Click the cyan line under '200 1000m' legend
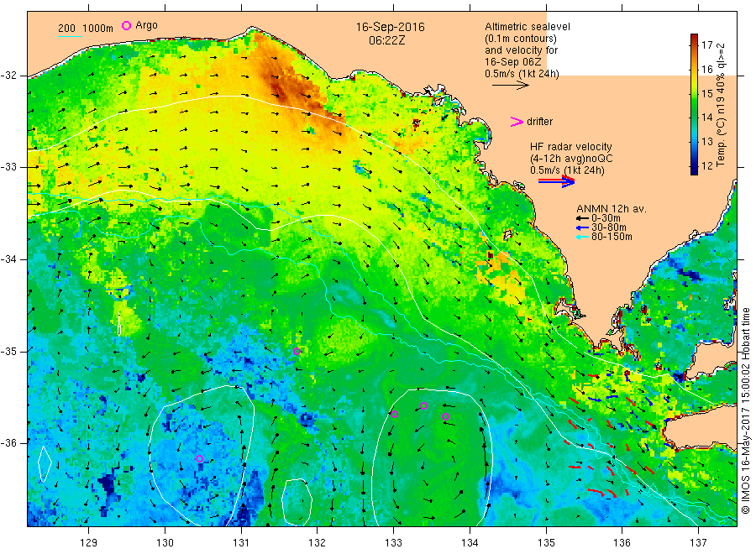 point(71,36)
